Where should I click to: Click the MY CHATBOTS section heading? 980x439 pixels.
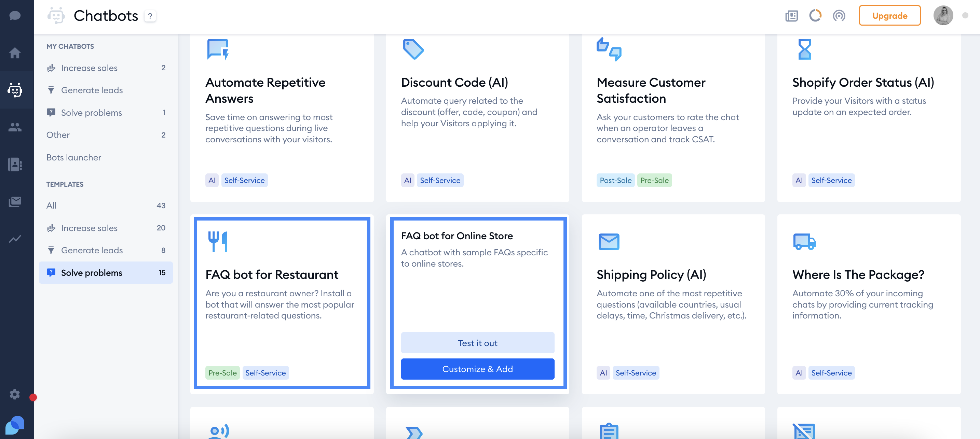coord(70,46)
